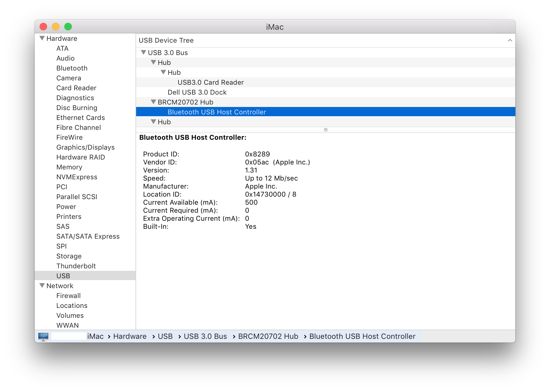The width and height of the screenshot is (550, 392).
Task: Open Storage in the sidebar
Action: point(85,256)
